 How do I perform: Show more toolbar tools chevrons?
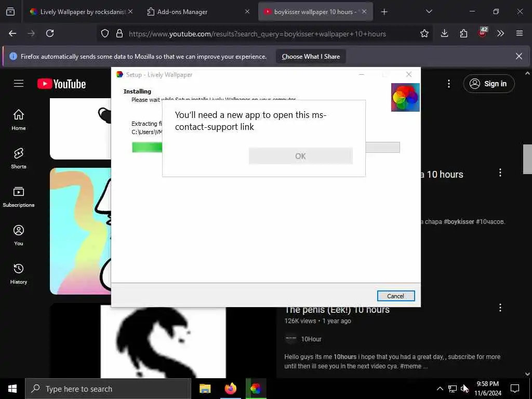[x=500, y=33]
